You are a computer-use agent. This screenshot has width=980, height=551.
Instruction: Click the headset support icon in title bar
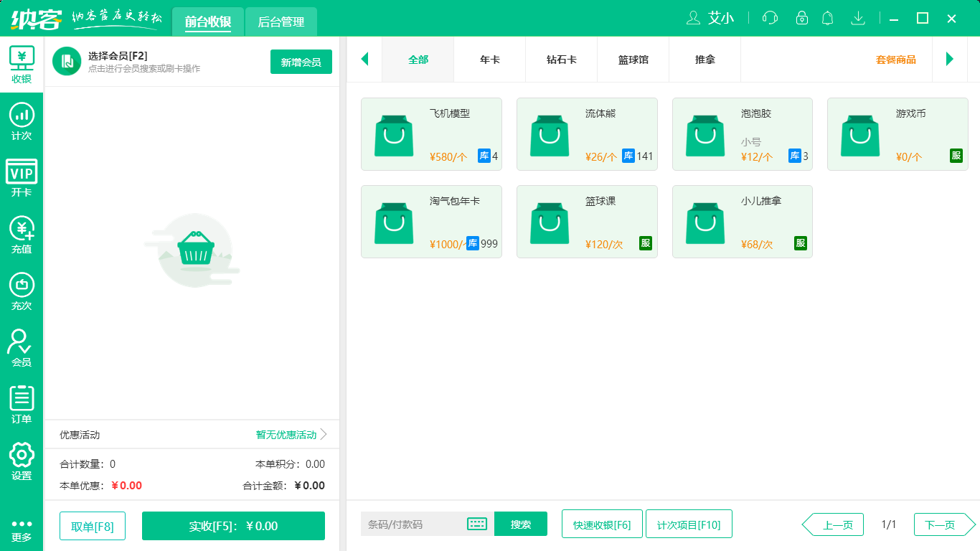point(769,18)
